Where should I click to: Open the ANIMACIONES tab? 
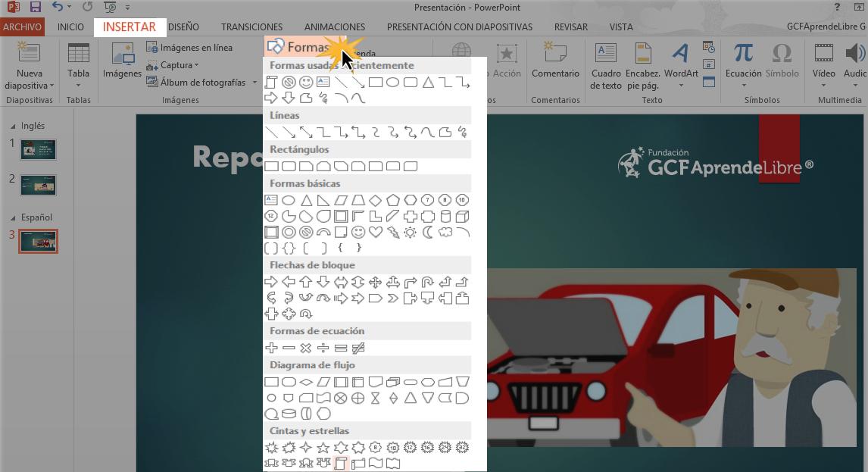coord(335,27)
